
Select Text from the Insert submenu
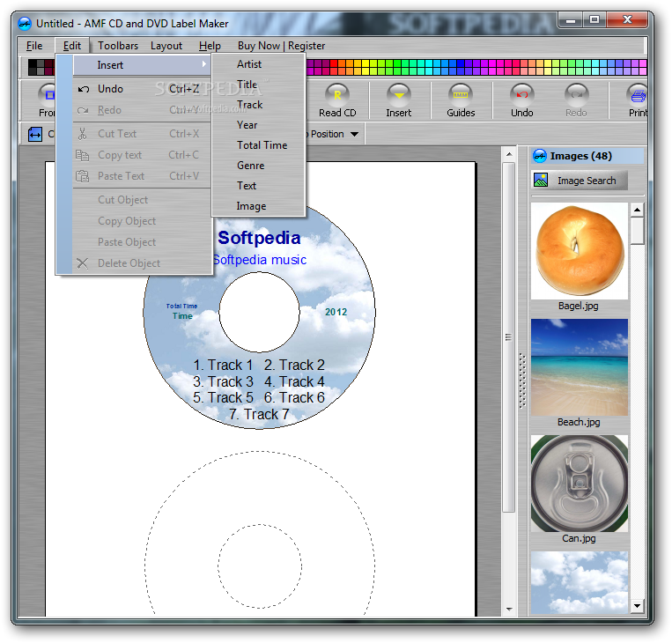pos(259,186)
